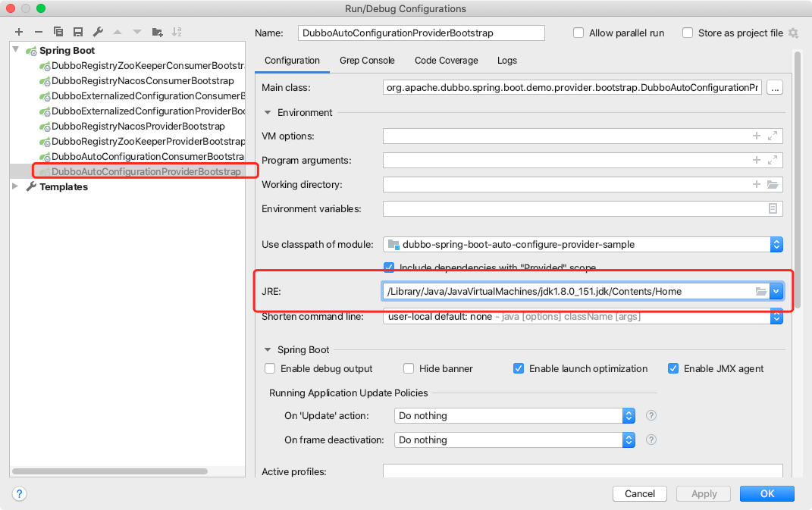Click the Remove Configuration minus icon
This screenshot has width=812, height=510.
pyautogui.click(x=39, y=32)
